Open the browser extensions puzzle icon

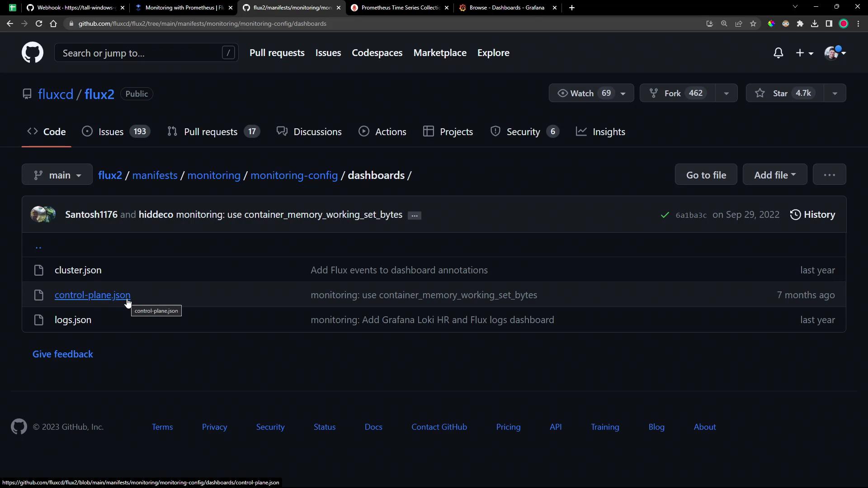click(x=800, y=23)
